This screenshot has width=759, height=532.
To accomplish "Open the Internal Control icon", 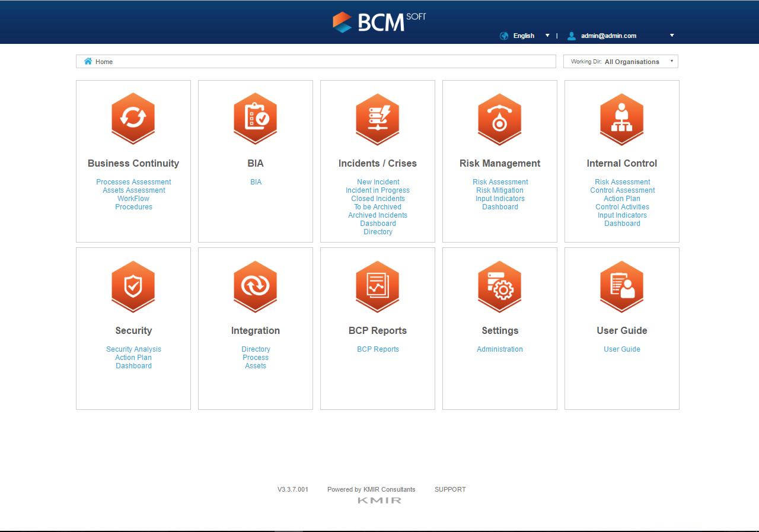I will pyautogui.click(x=622, y=119).
